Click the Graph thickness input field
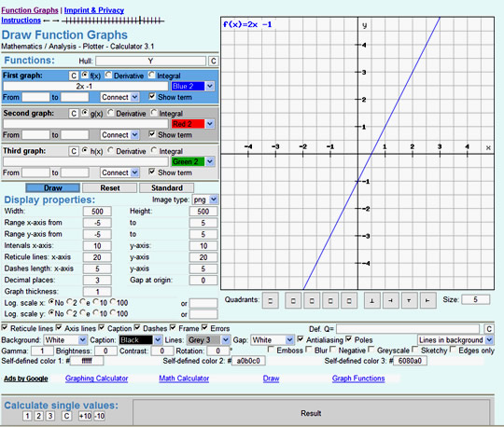This screenshot has width=504, height=427. click(x=97, y=292)
